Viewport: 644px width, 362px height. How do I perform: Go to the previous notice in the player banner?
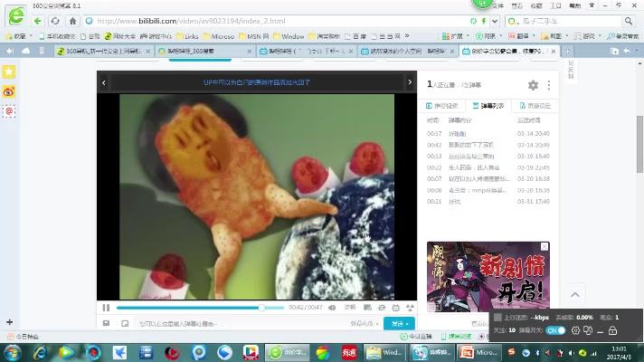tap(104, 82)
